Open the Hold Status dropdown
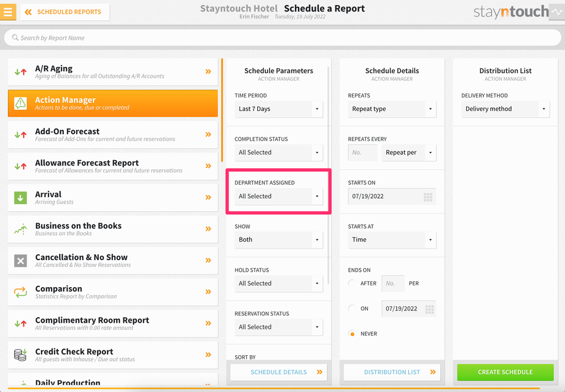 [279, 283]
